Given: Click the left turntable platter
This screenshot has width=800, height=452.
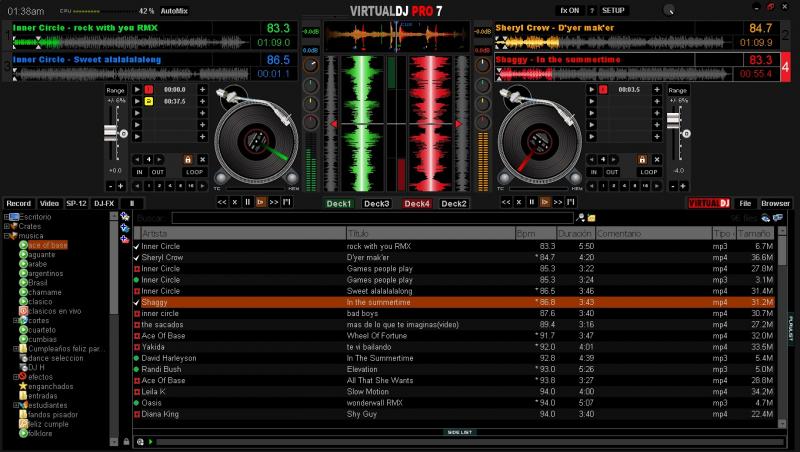Looking at the screenshot, I should 256,141.
